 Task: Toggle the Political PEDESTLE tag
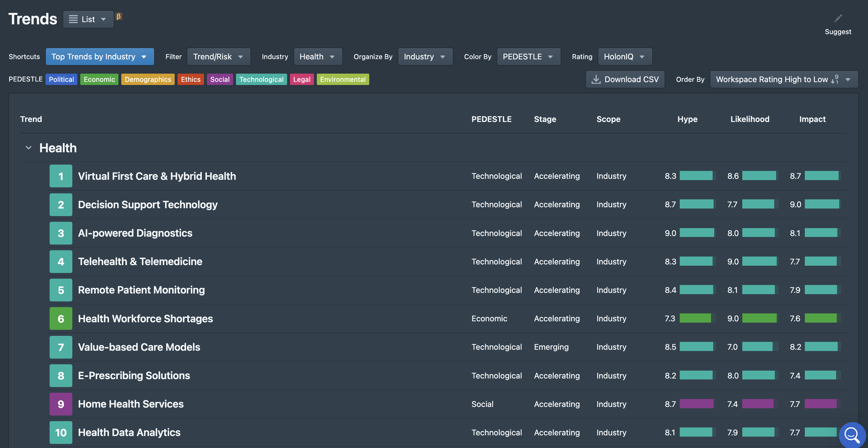coord(61,79)
